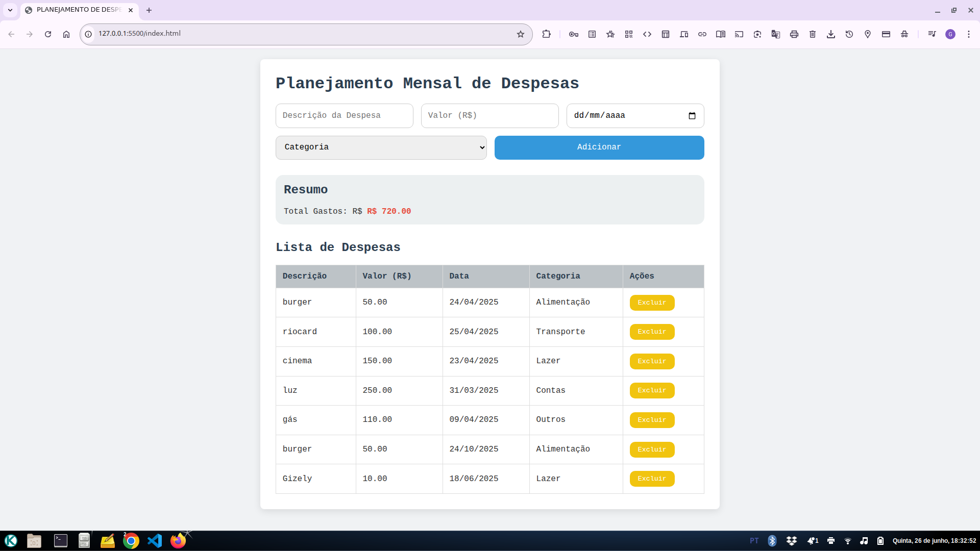Close the PLANEJAMENTO DE DESPESAS tab
The height and width of the screenshot is (551, 980).
pos(131,10)
